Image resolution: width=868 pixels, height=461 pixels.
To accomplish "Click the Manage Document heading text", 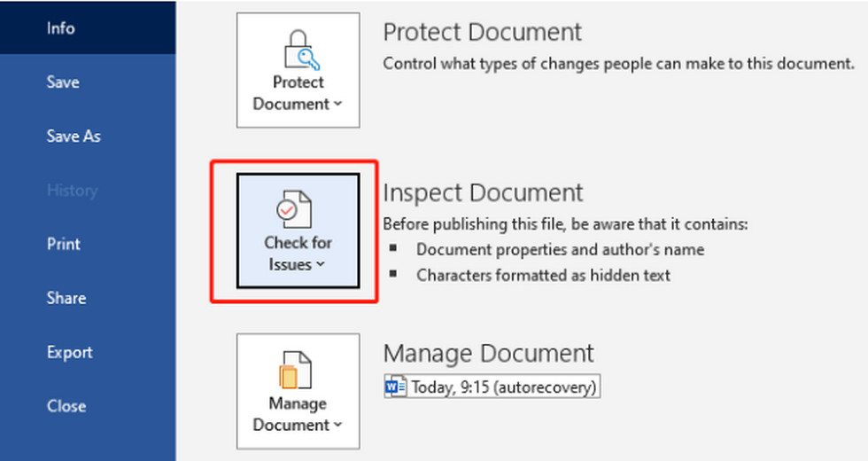I will point(488,353).
